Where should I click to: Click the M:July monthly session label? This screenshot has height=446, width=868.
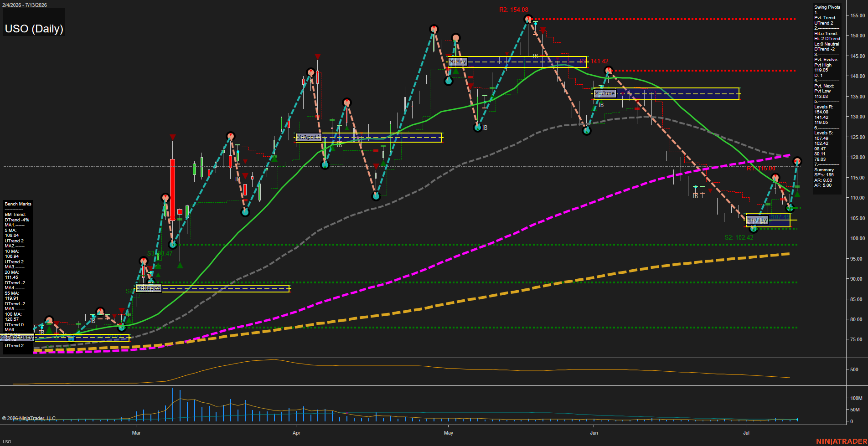coord(757,220)
